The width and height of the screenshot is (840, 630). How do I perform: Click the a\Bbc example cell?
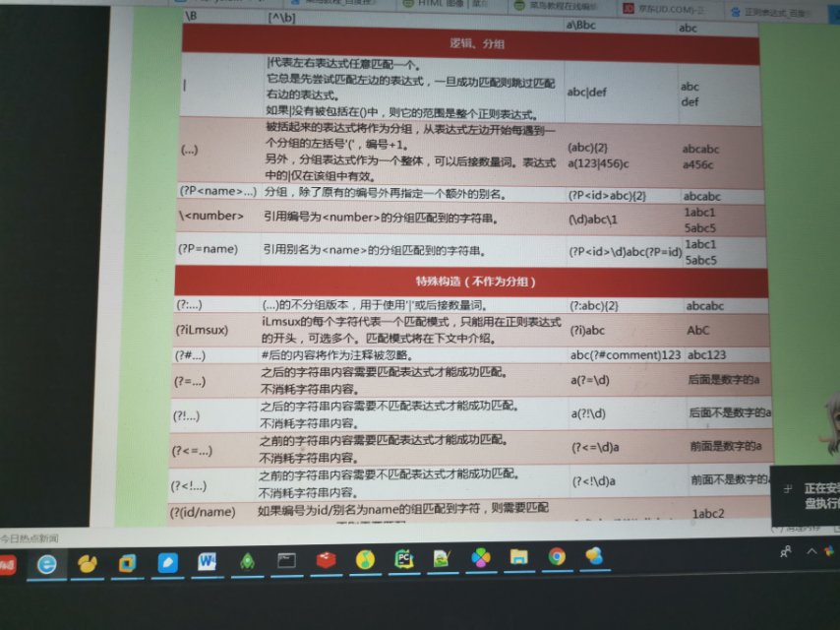(580, 25)
